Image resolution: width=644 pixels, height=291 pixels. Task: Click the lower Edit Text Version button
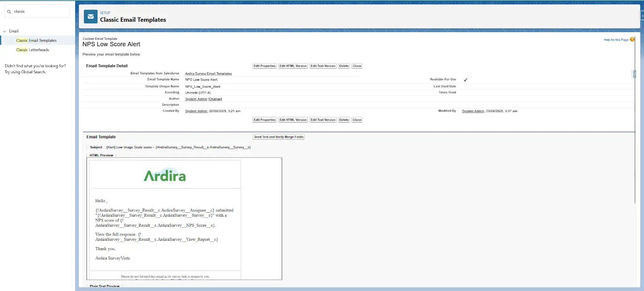point(323,120)
